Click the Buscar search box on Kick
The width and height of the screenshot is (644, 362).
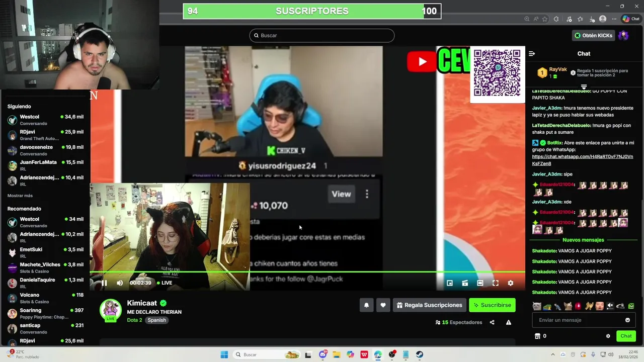pos(322,35)
